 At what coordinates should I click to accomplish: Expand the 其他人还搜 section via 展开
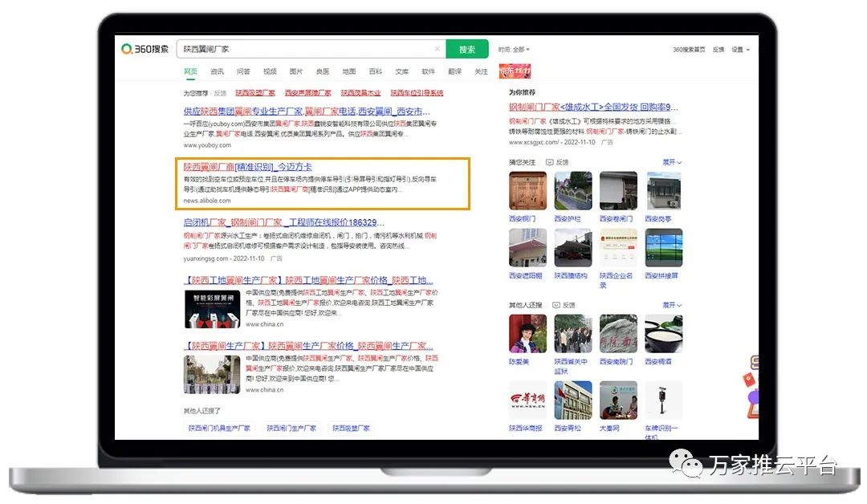[671, 304]
